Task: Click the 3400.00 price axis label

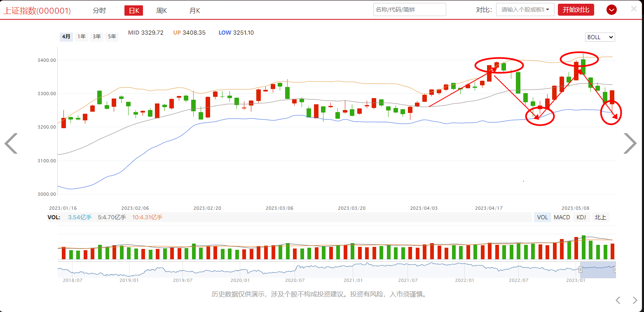Action: 47,60
